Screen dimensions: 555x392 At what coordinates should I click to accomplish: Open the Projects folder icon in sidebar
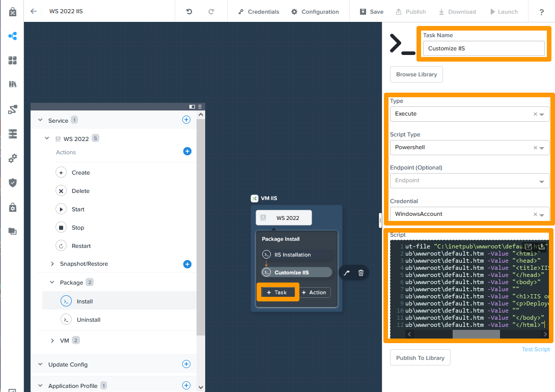click(13, 231)
